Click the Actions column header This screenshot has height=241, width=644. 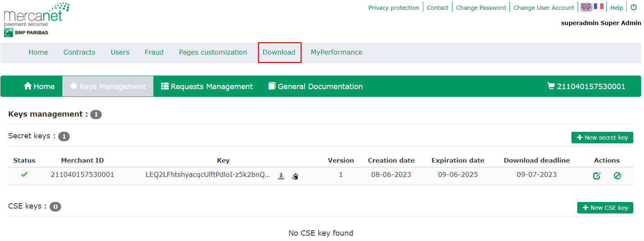tap(607, 161)
